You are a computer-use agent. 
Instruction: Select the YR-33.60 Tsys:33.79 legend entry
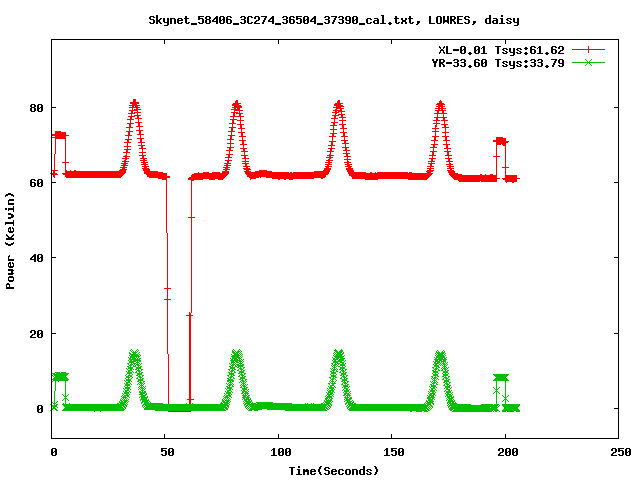point(498,63)
